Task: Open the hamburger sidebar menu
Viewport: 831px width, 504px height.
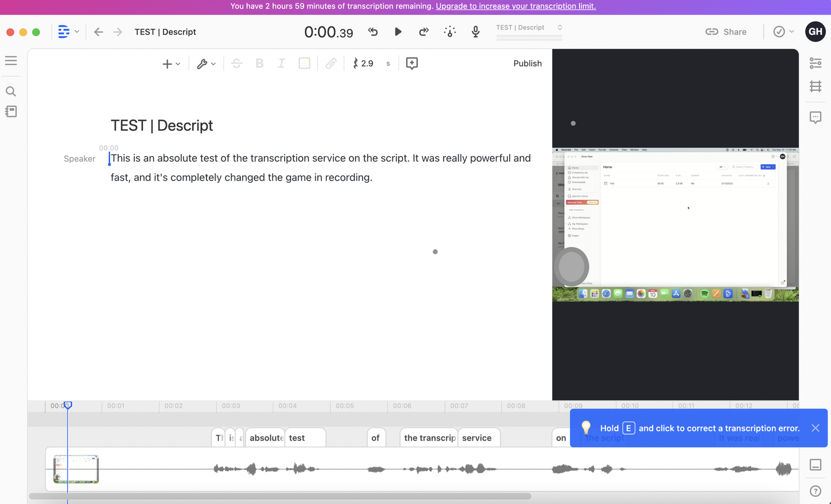Action: (x=11, y=61)
